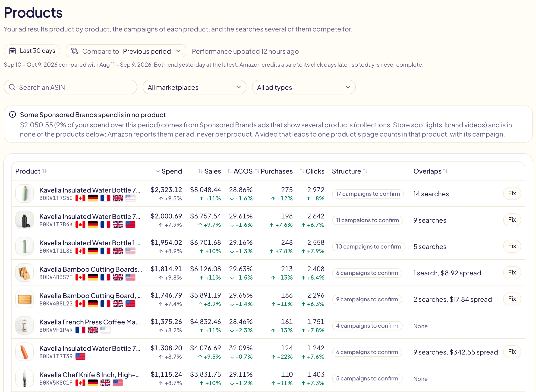Image resolution: width=536 pixels, height=392 pixels.
Task: Click Fix for the 14 searches row
Action: (512, 193)
